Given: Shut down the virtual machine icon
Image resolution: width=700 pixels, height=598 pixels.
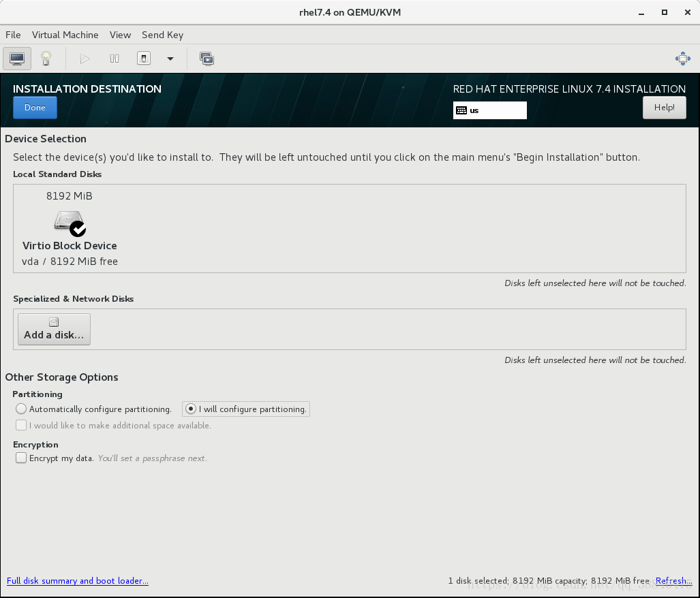Looking at the screenshot, I should tap(144, 59).
